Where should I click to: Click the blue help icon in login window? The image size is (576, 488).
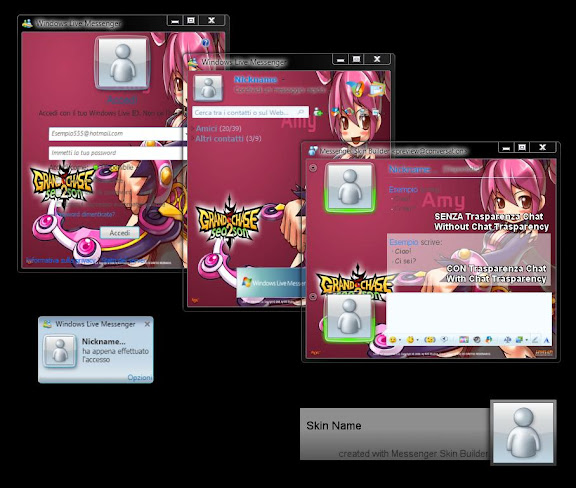(x=205, y=43)
